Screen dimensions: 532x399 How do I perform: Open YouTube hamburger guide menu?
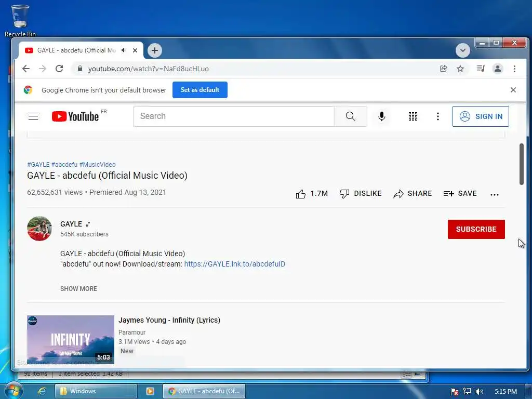coord(33,116)
